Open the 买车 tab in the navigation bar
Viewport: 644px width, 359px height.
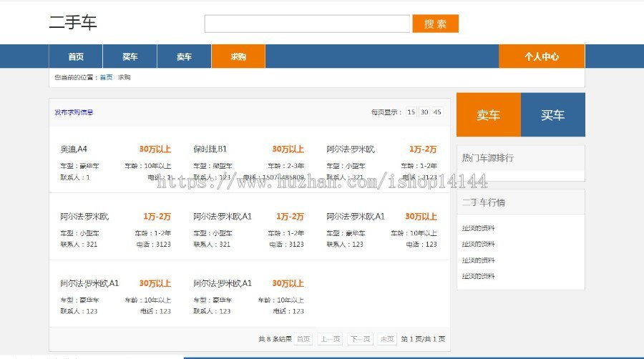coord(130,56)
